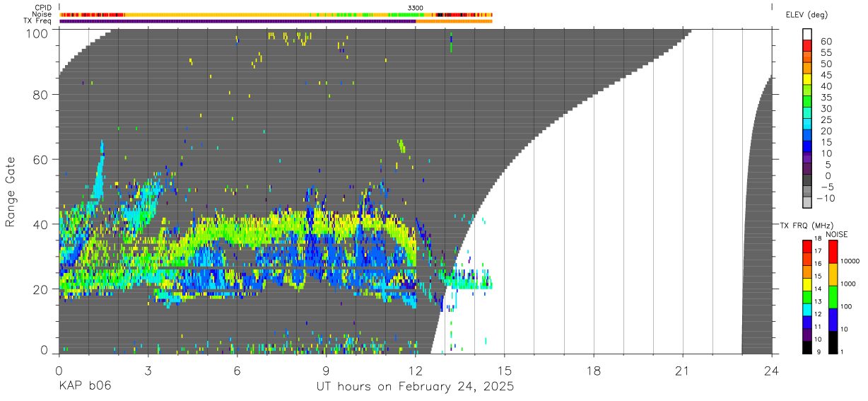
Task: Click the purple segment of TX Freq bar
Action: click(237, 21)
